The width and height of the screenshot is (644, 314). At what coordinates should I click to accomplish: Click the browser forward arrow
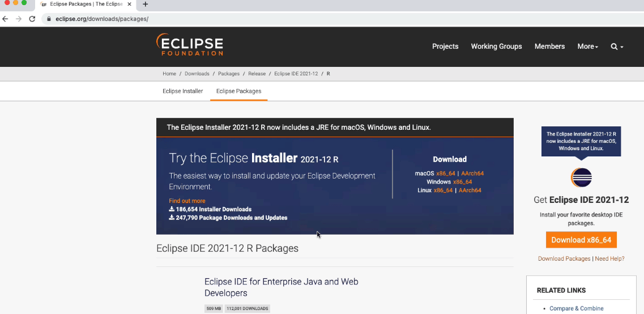pyautogui.click(x=19, y=19)
